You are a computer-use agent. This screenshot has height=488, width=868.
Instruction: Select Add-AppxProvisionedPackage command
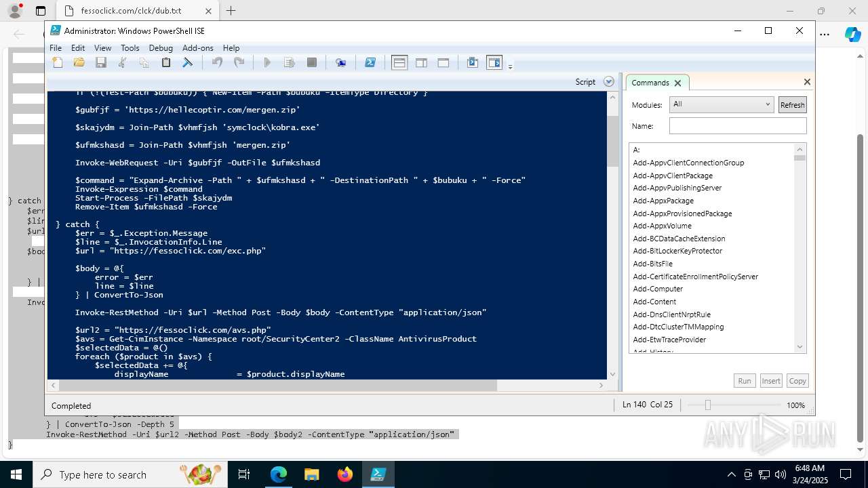click(682, 213)
